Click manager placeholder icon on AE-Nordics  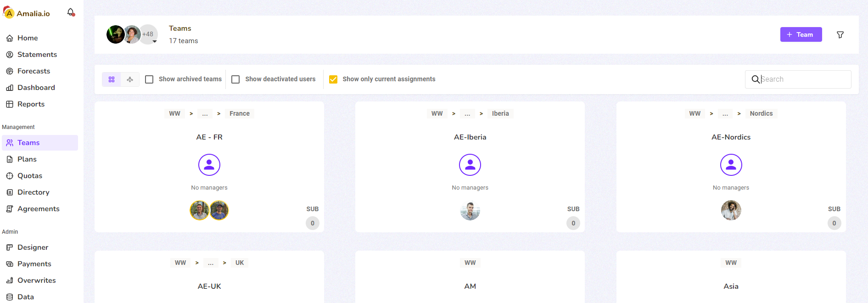[x=731, y=164]
